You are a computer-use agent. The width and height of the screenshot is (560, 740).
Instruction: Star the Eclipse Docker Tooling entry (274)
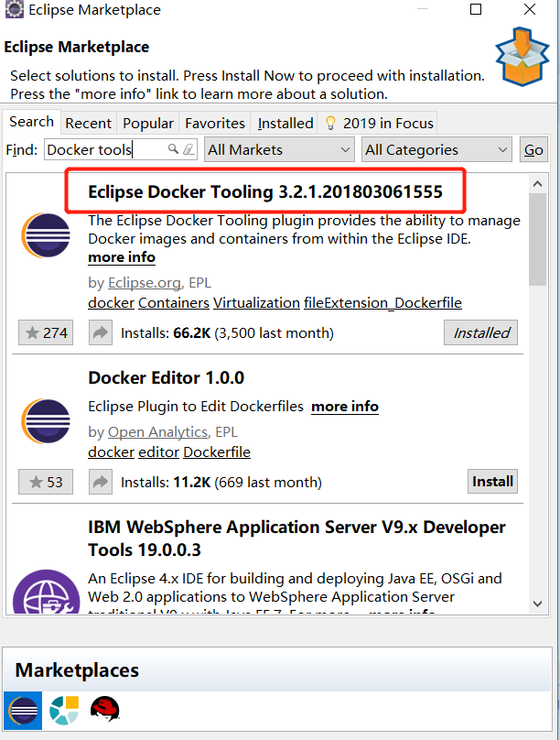[46, 332]
